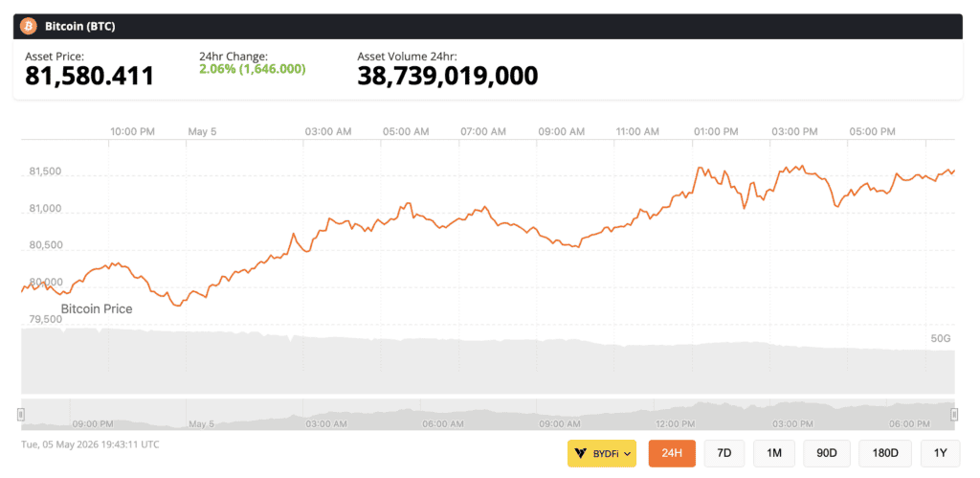This screenshot has width=980, height=478.
Task: Click the 38,739,019,000 volume value
Action: pyautogui.click(x=448, y=76)
